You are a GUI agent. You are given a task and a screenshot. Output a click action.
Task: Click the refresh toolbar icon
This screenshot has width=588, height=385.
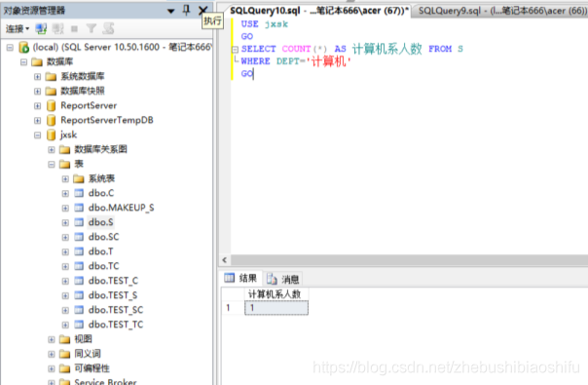108,28
